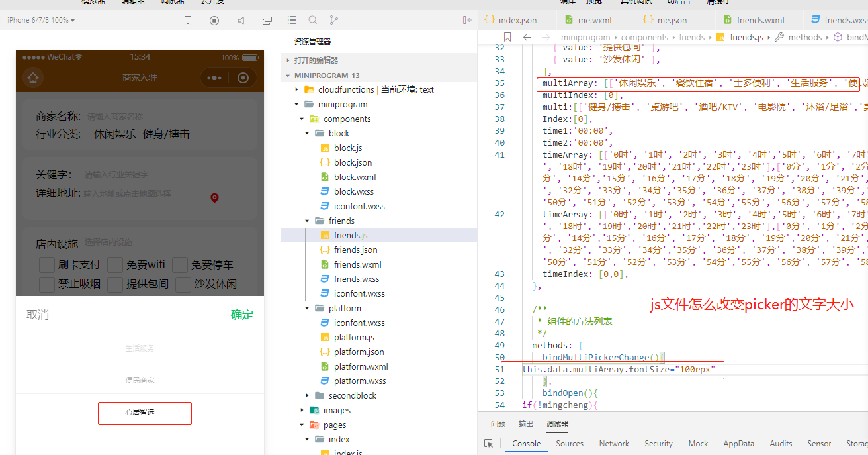
Task: Expand the secondblock folder
Action: click(x=308, y=395)
